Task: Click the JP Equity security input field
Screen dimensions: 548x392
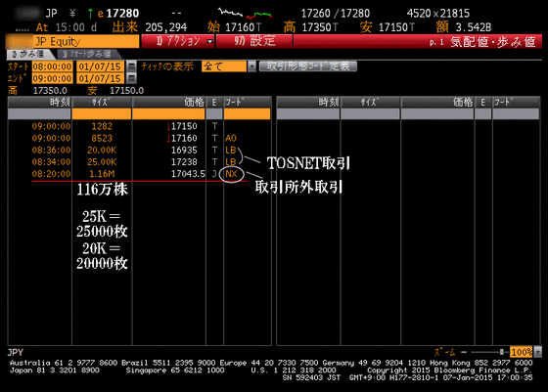Action: 86,41
